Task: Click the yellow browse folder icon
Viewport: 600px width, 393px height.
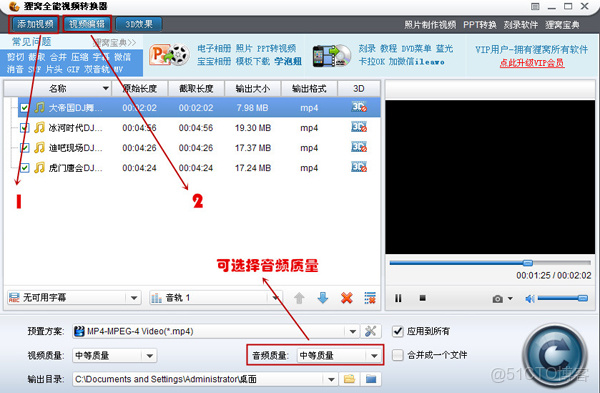Action: click(349, 379)
